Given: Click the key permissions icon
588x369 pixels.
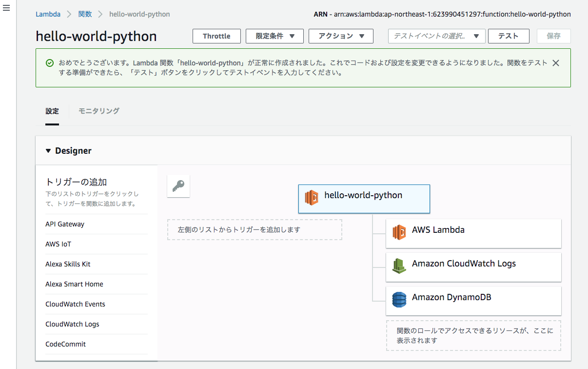Looking at the screenshot, I should [178, 186].
